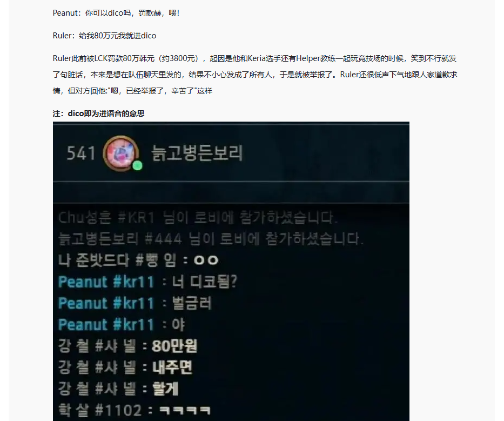Click the level number 541
Image resolution: width=504 pixels, height=421 pixels.
pos(81,153)
